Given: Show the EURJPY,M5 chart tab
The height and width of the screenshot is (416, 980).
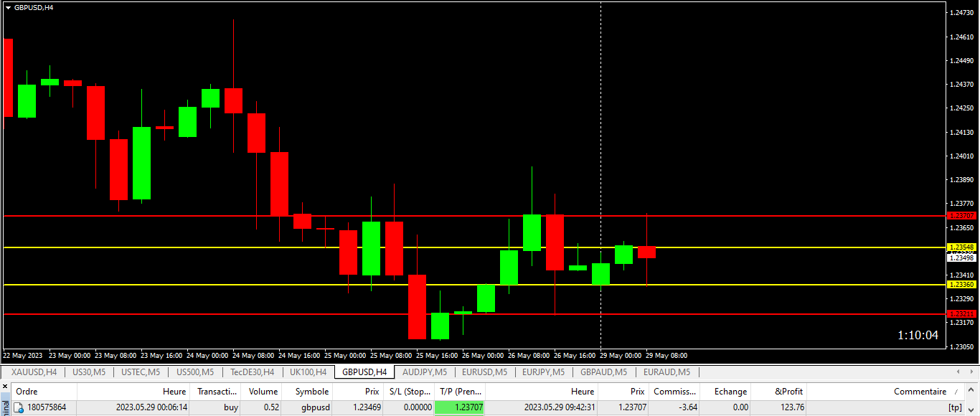Looking at the screenshot, I should tap(544, 372).
